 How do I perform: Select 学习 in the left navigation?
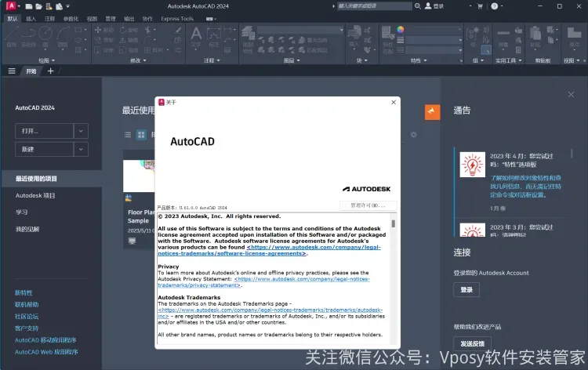21,212
